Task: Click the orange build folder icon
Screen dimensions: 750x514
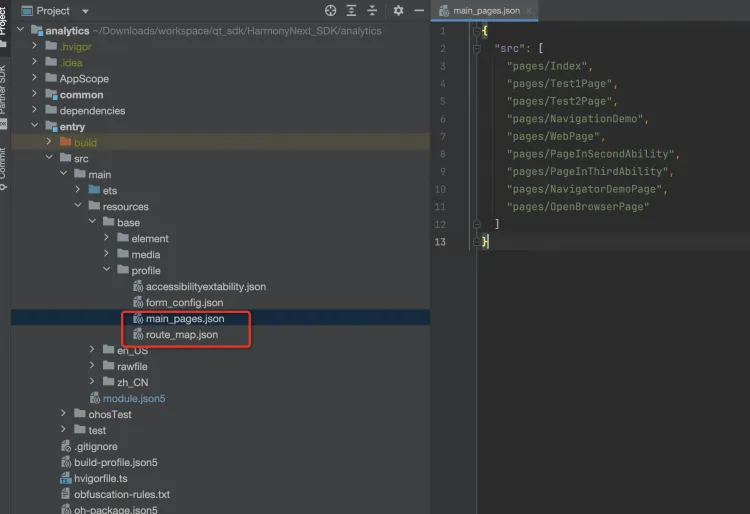Action: point(65,143)
